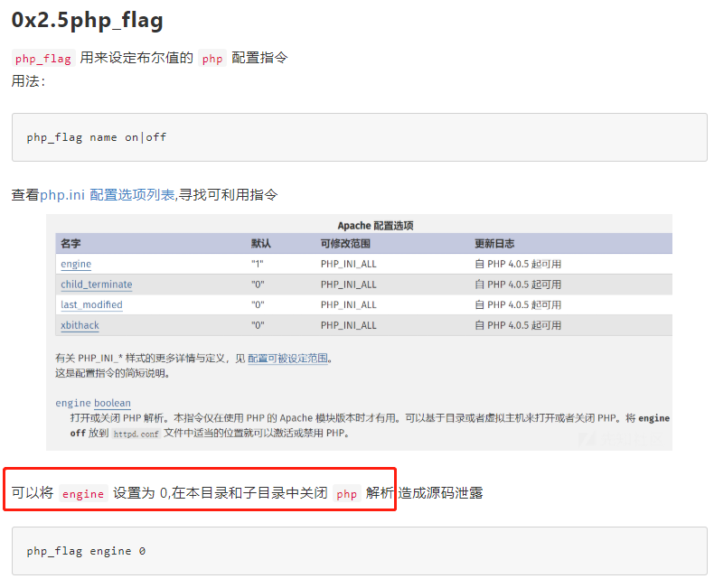Open the last_modified link

(x=91, y=305)
